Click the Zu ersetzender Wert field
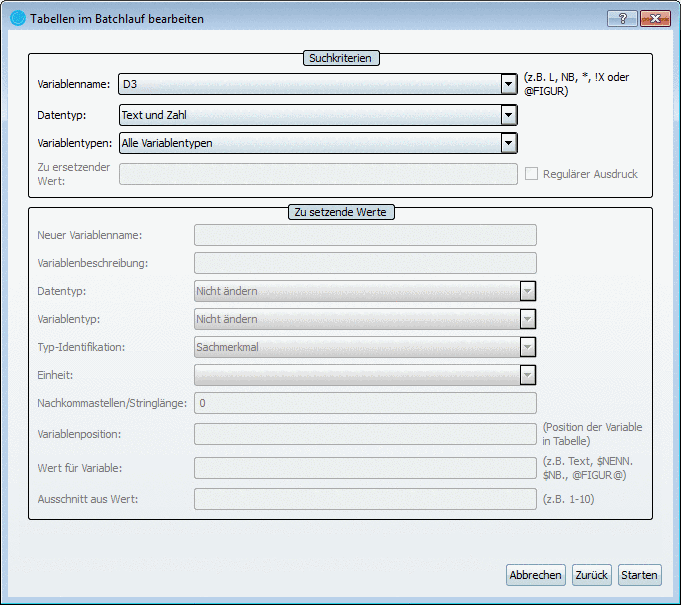The height and width of the screenshot is (605, 681). [317, 174]
